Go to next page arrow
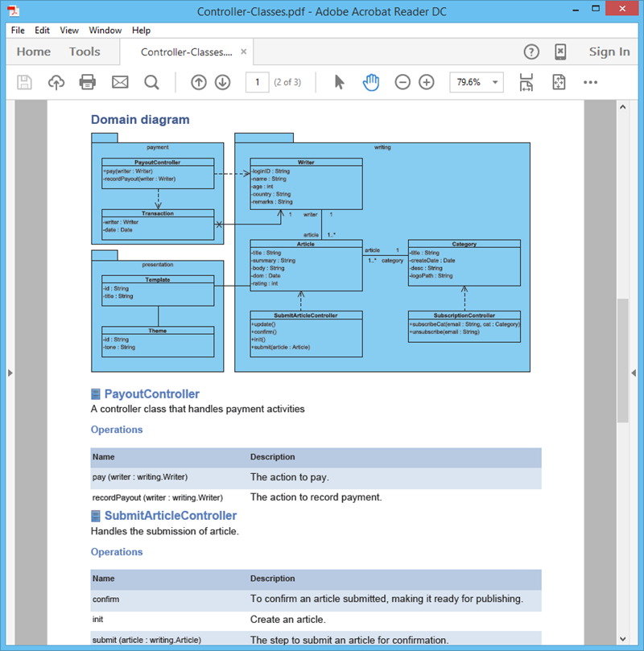The height and width of the screenshot is (651, 644). pyautogui.click(x=223, y=82)
